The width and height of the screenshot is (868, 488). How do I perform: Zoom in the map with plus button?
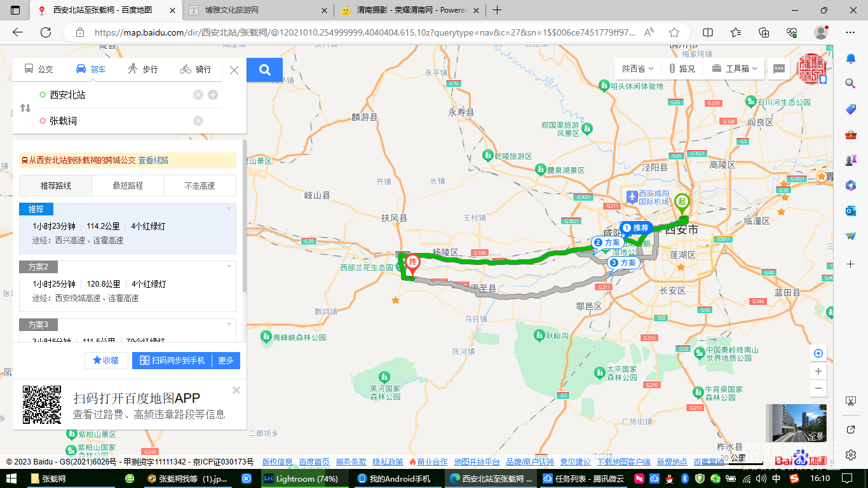(818, 371)
